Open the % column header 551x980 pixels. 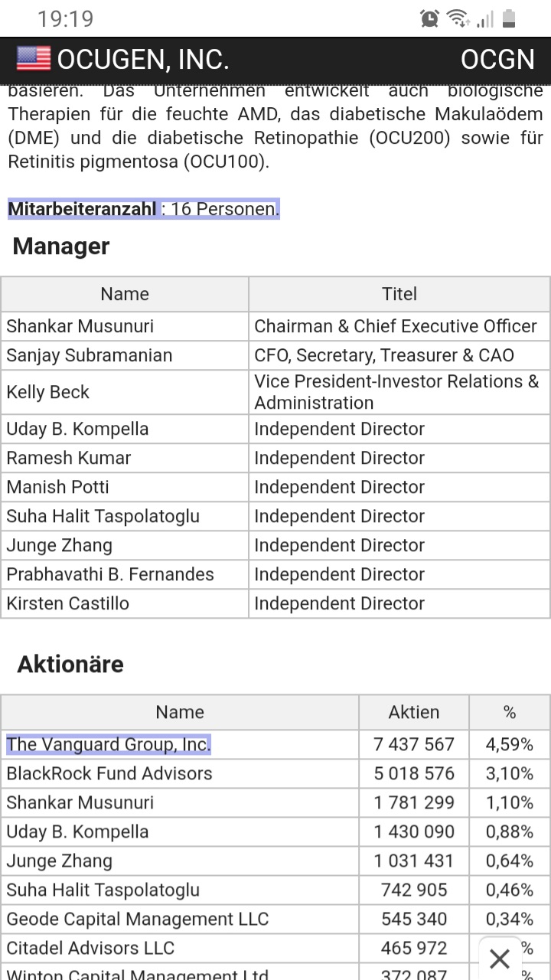(x=509, y=712)
